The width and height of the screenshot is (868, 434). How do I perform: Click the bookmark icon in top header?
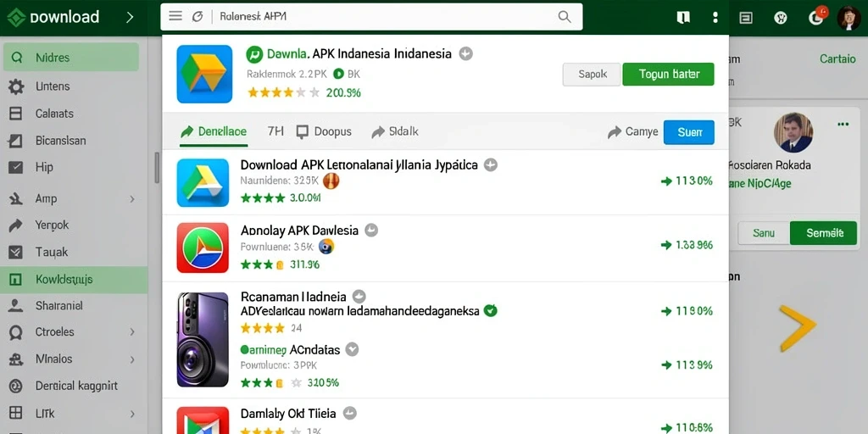point(683,18)
